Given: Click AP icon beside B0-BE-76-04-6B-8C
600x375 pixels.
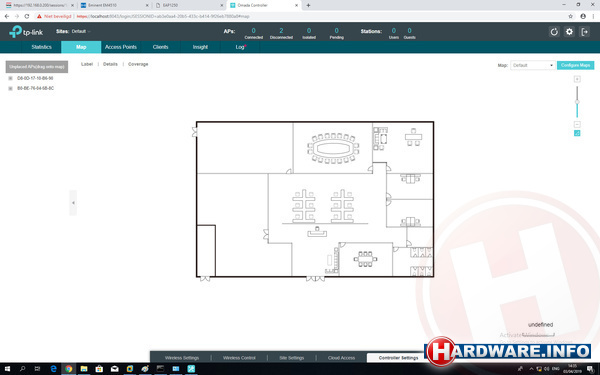Looking at the screenshot, I should coord(10,88).
